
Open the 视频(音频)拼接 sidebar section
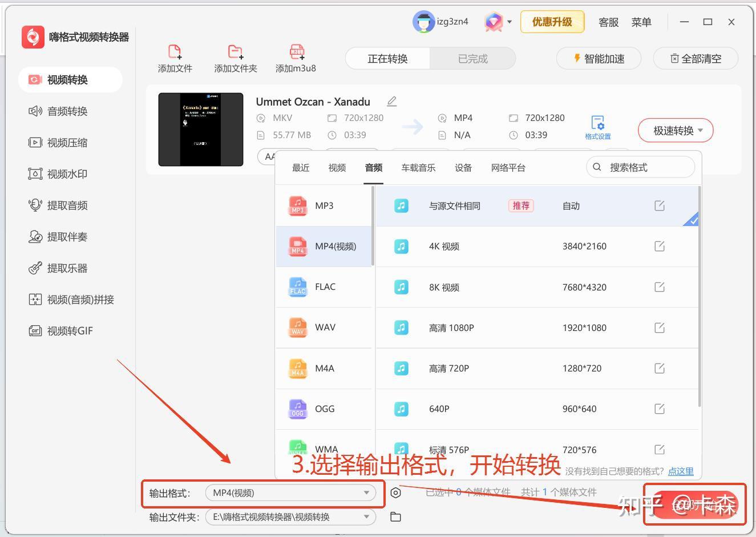[x=70, y=300]
